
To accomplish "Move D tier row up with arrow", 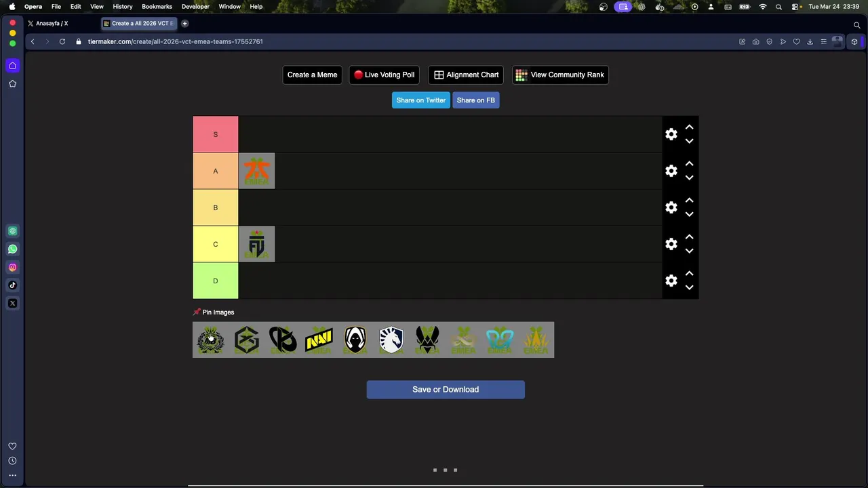I will (689, 273).
